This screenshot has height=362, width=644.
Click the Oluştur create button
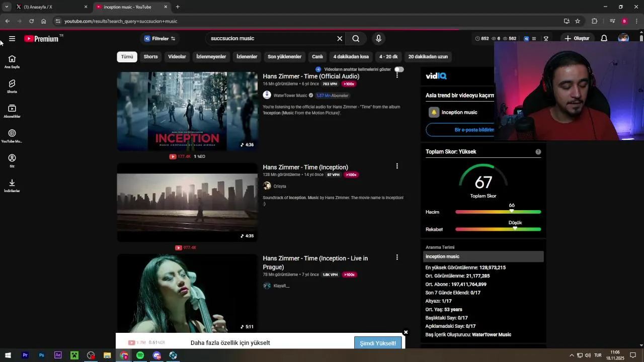[x=577, y=39]
